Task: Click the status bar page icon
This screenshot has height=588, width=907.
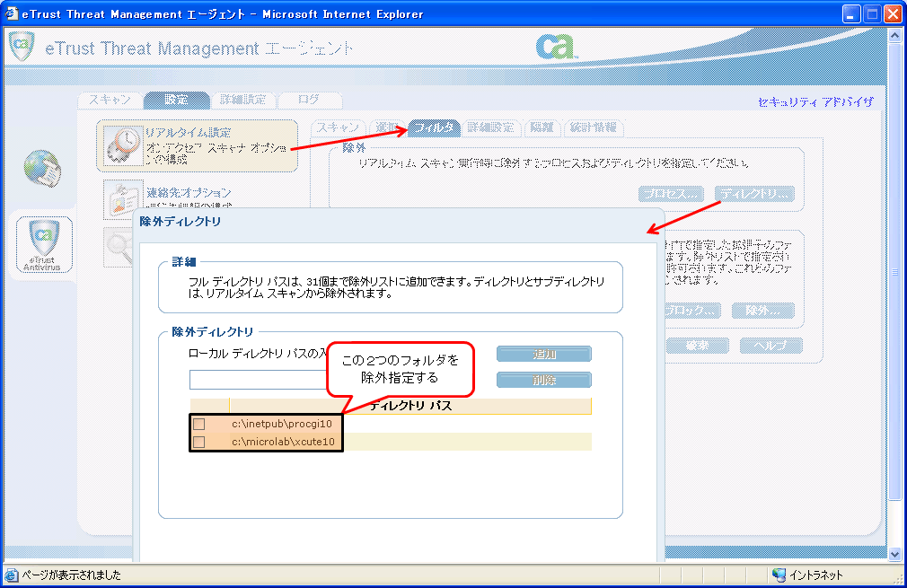Action: coord(12,575)
